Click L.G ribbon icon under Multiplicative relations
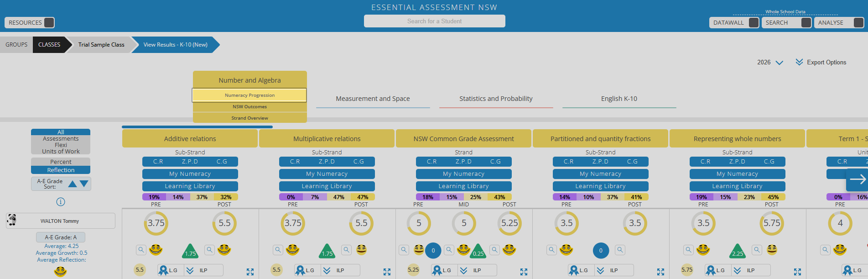Screen dimensions: 868x279 300,270
